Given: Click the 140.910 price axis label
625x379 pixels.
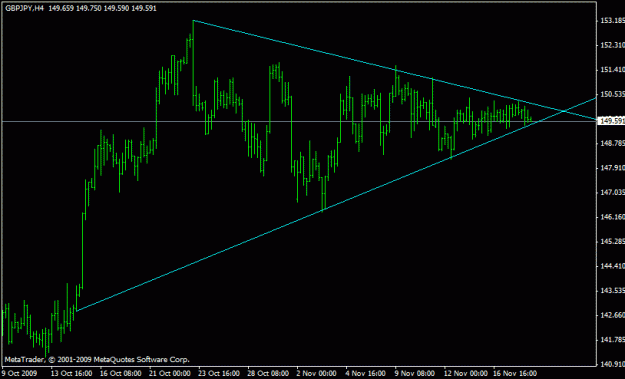Looking at the screenshot, I should (612, 364).
